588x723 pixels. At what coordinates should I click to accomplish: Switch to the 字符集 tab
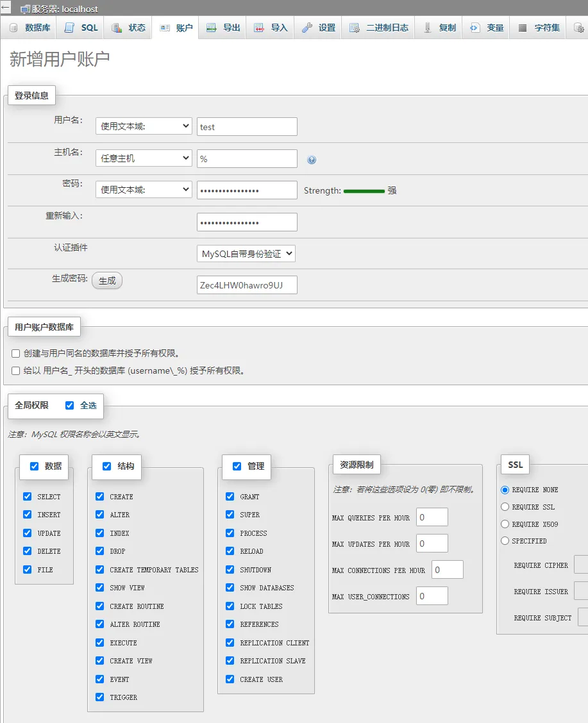(x=538, y=28)
